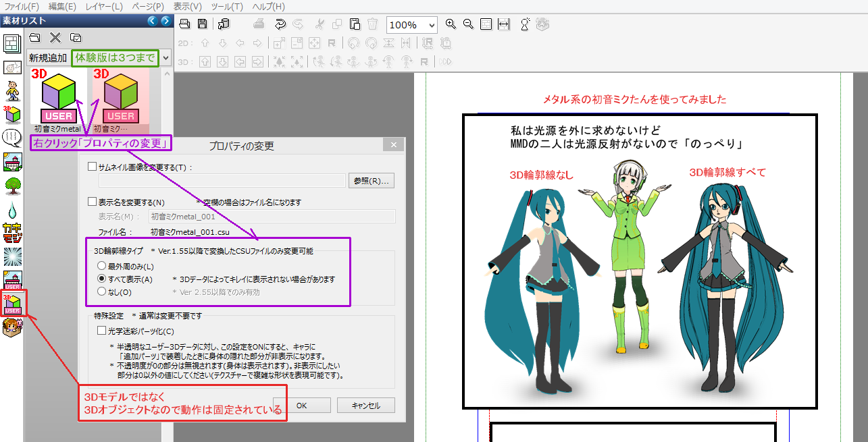Click the delete trash can icon
868x442 pixels.
click(x=372, y=25)
